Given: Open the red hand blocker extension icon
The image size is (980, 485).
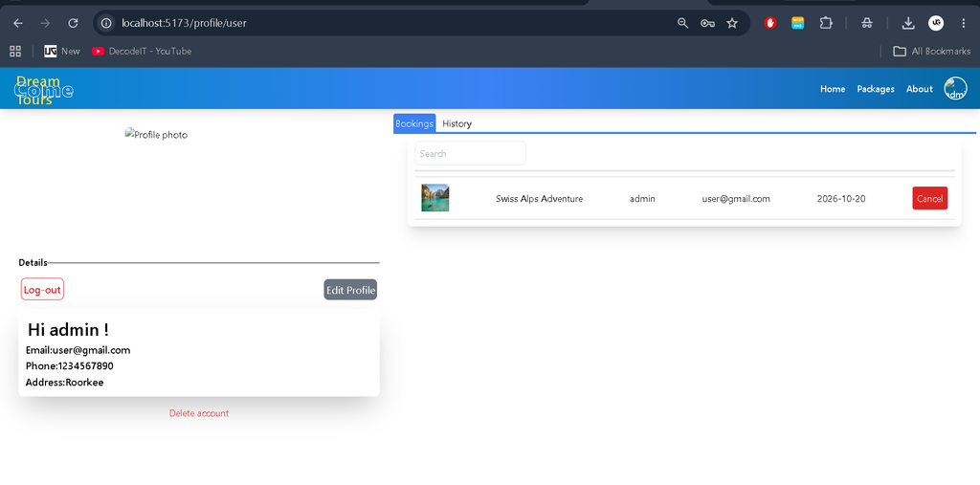Looking at the screenshot, I should point(770,23).
